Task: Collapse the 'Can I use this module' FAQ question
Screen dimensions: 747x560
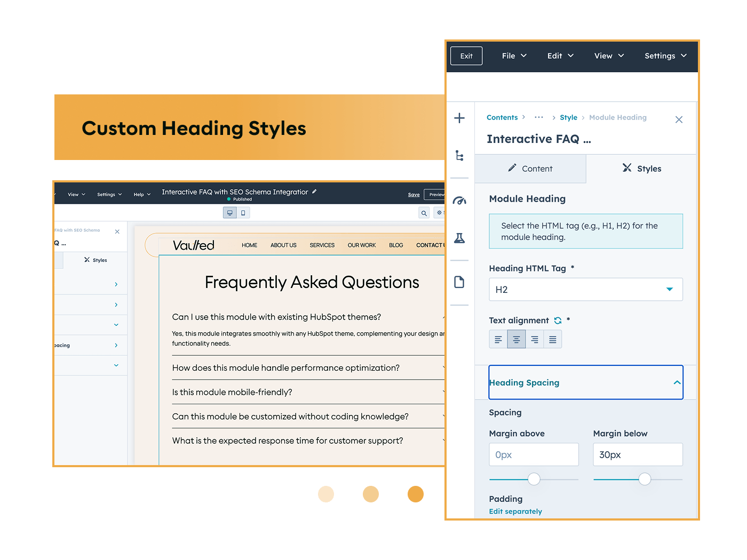Action: click(308, 317)
